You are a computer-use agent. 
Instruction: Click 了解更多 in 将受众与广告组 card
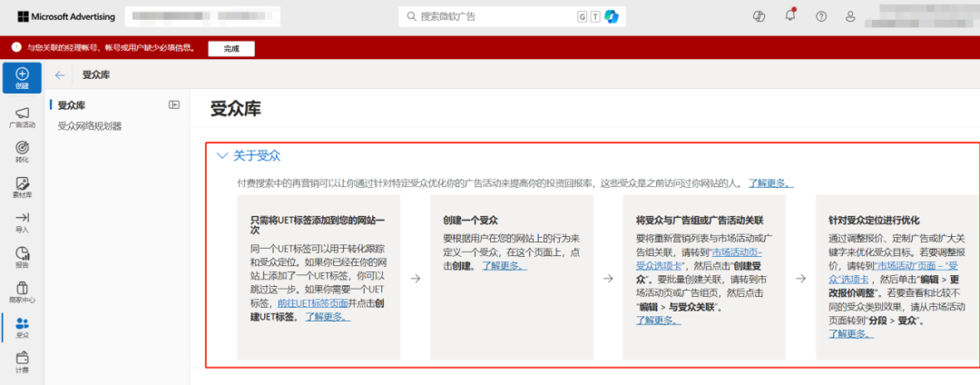tap(658, 321)
